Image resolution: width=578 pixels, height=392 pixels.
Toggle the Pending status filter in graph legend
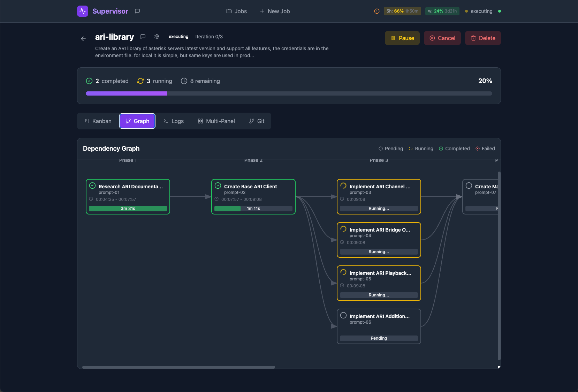(390, 149)
